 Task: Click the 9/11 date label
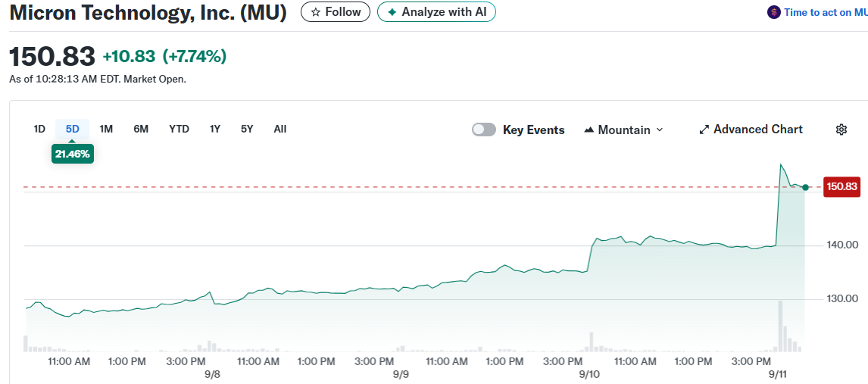tap(779, 374)
